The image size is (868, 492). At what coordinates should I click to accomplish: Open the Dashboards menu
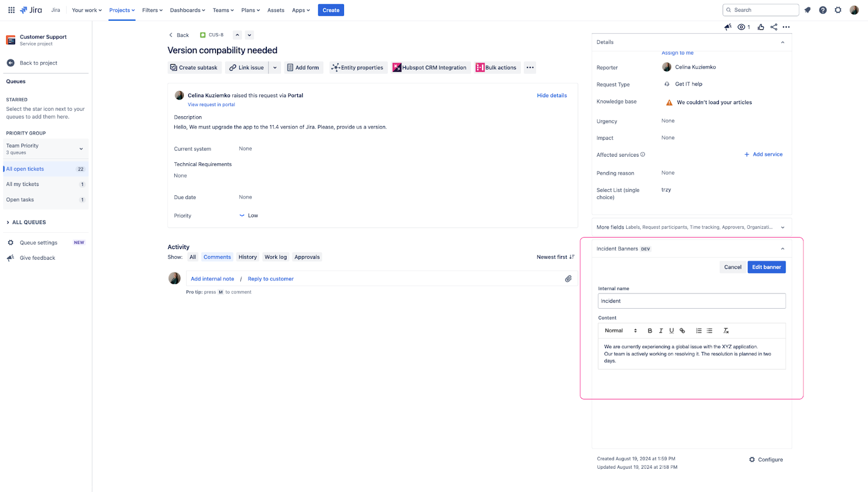(x=187, y=10)
